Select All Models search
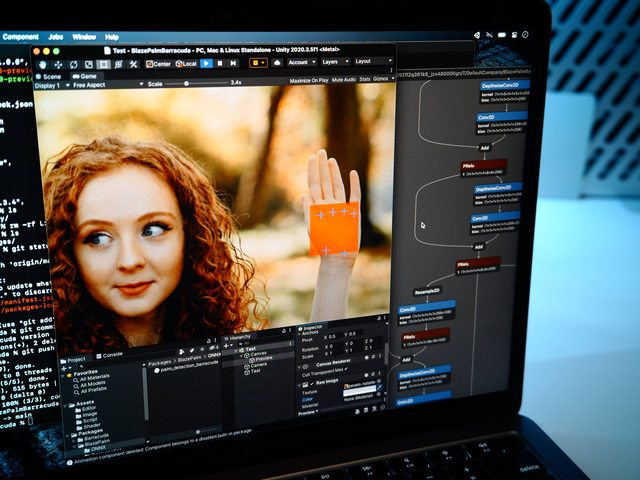Viewport: 640px width, 480px height. 89,384
